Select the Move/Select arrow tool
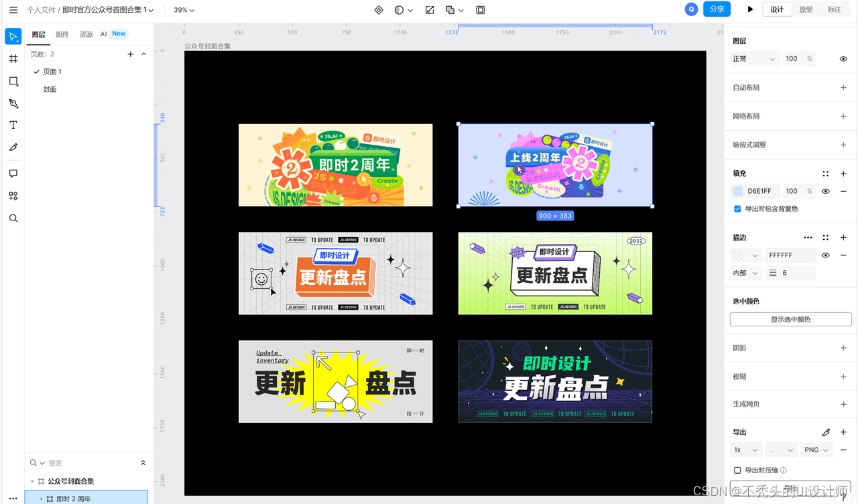This screenshot has width=858, height=504. pyautogui.click(x=13, y=36)
